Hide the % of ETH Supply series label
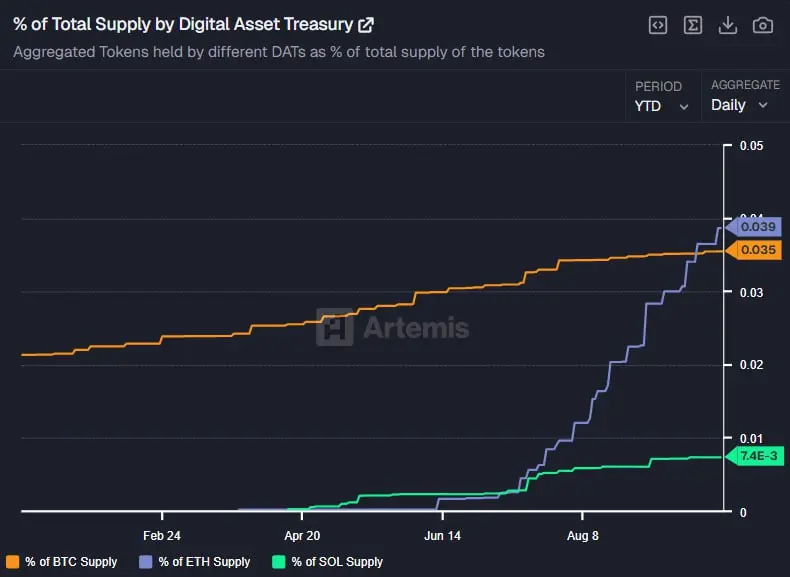 coord(204,562)
